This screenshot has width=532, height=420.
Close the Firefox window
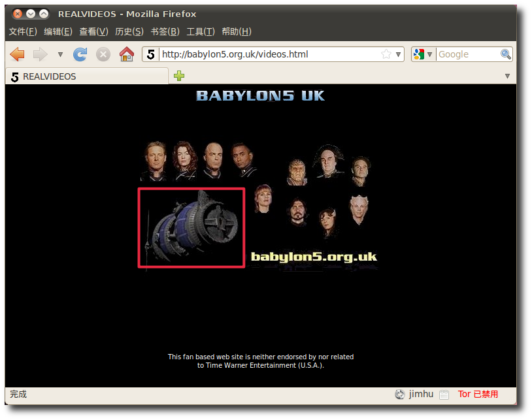click(18, 14)
